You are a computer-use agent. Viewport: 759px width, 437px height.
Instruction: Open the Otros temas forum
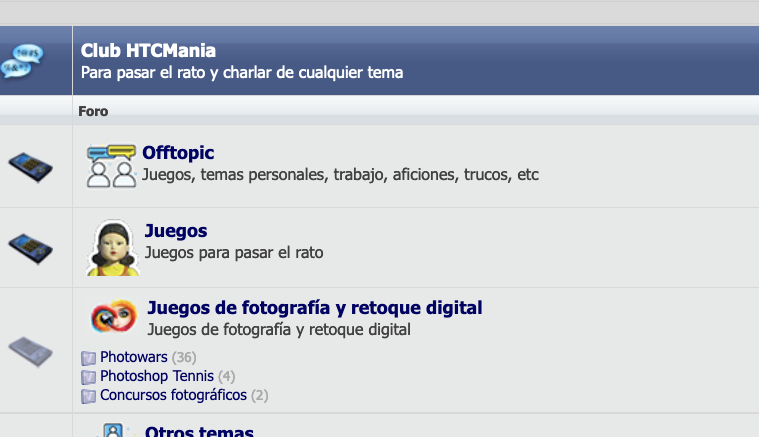point(199,431)
